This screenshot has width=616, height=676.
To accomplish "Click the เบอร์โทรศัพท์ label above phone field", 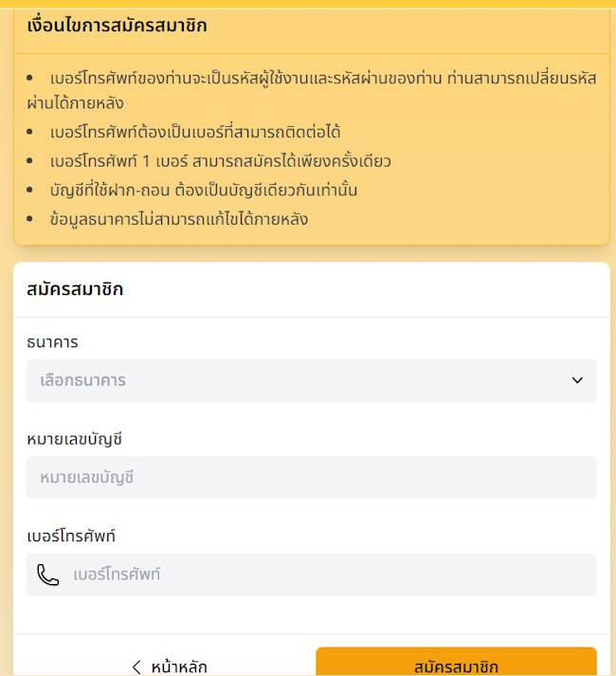I will click(71, 536).
